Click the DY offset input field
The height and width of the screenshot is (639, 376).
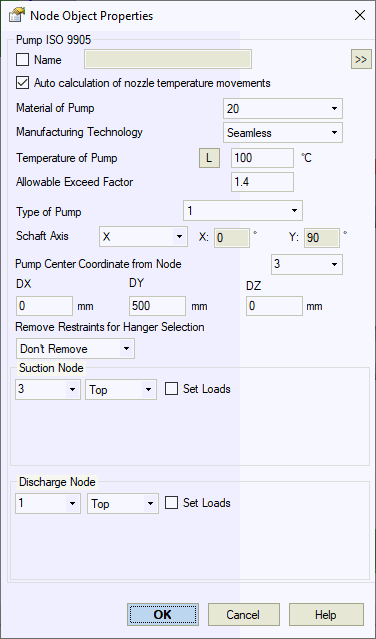coord(158,306)
